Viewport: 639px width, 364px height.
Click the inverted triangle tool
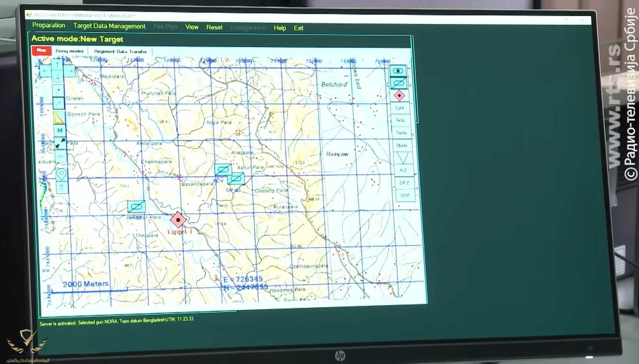(x=402, y=158)
